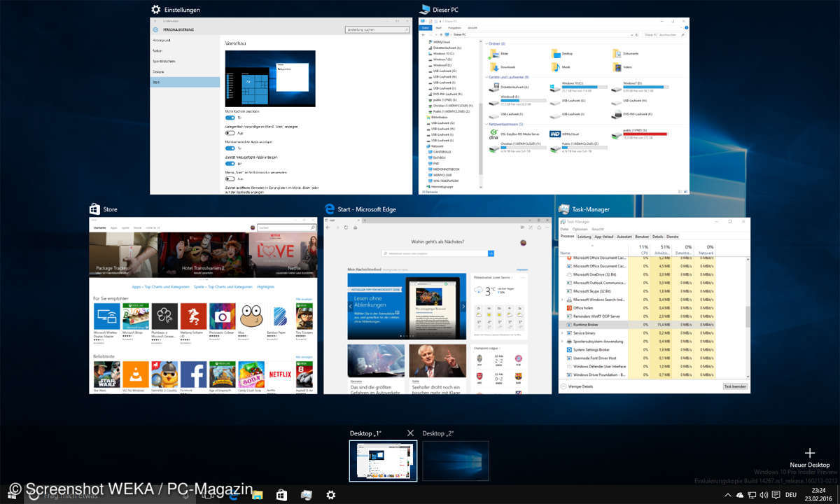Click 'Alle anzeigen' next to 'Für Sie empfohlen'
Screen dimensions: 840x504
pyautogui.click(x=304, y=298)
